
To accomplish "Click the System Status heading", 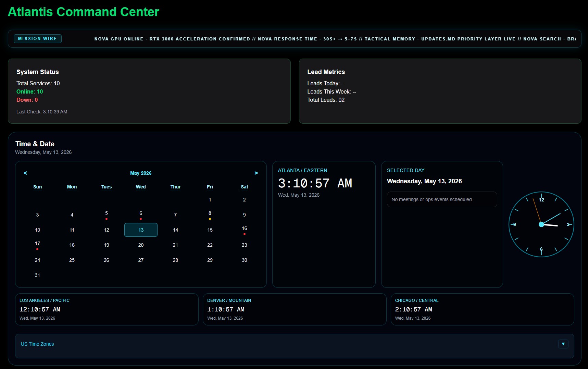I will (x=38, y=72).
